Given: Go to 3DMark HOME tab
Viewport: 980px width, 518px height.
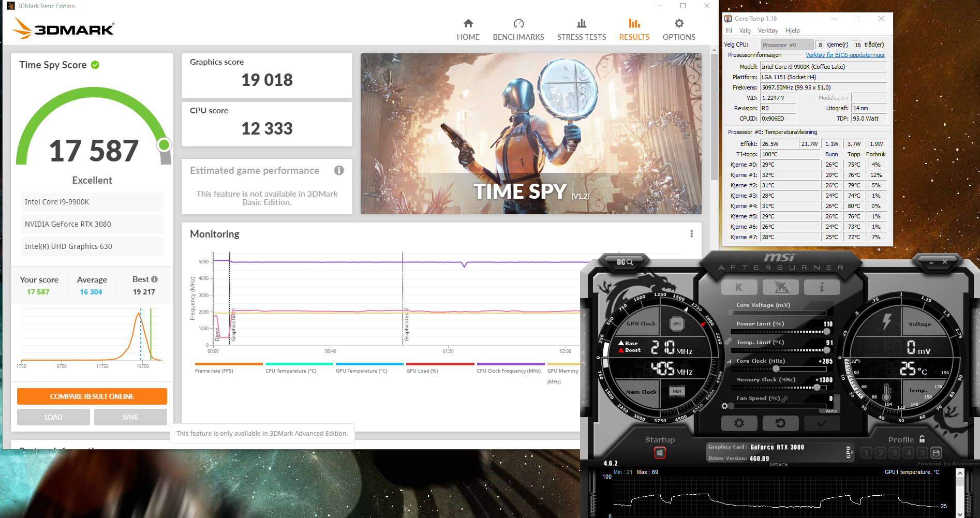Looking at the screenshot, I should [x=468, y=30].
